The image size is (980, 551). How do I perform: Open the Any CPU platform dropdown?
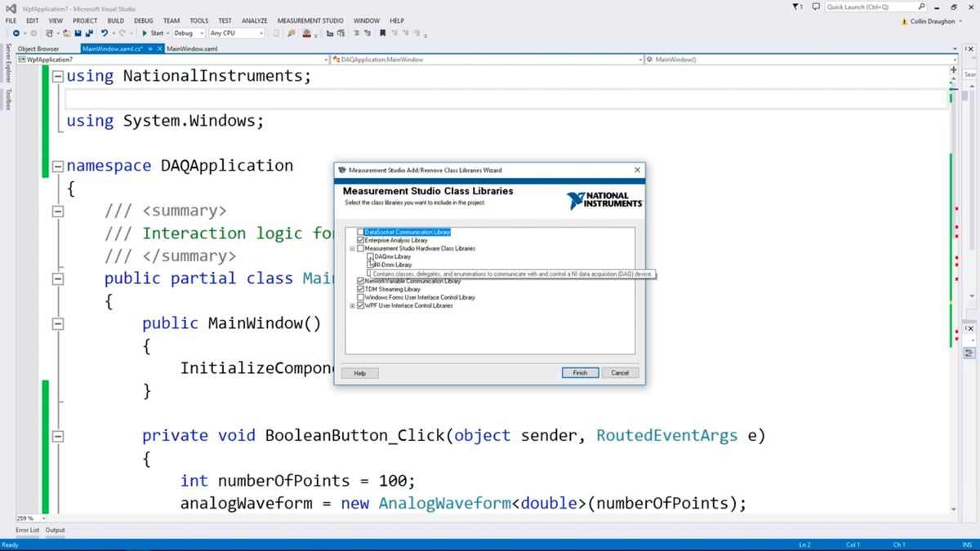tap(237, 33)
